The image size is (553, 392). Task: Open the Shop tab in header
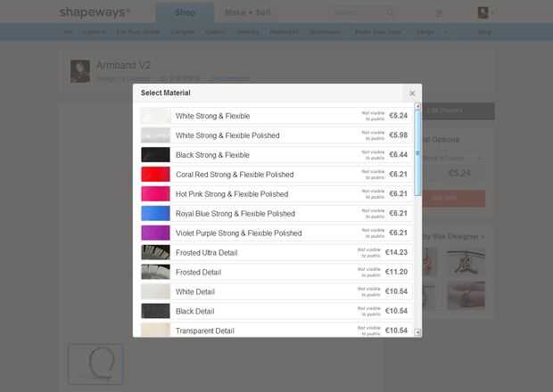185,12
